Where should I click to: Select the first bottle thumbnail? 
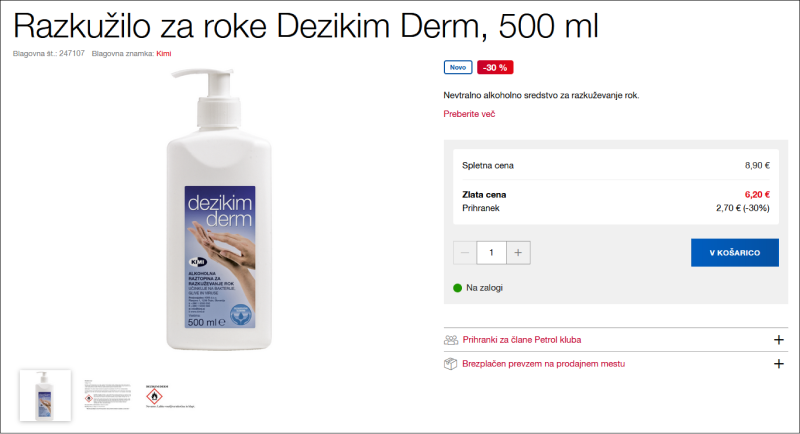coord(45,396)
